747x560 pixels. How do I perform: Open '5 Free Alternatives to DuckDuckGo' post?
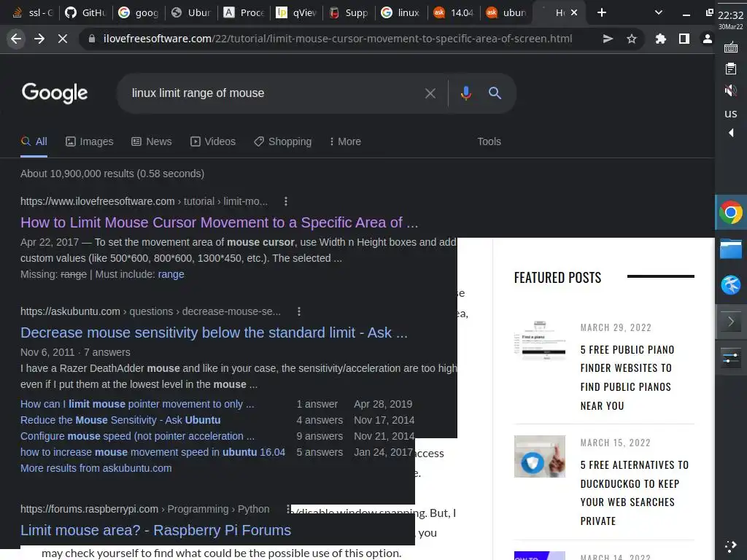tap(635, 493)
